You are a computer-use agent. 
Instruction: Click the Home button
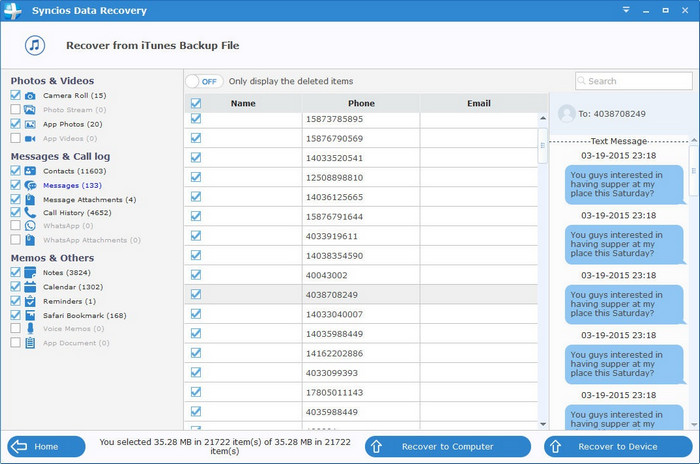tap(46, 447)
